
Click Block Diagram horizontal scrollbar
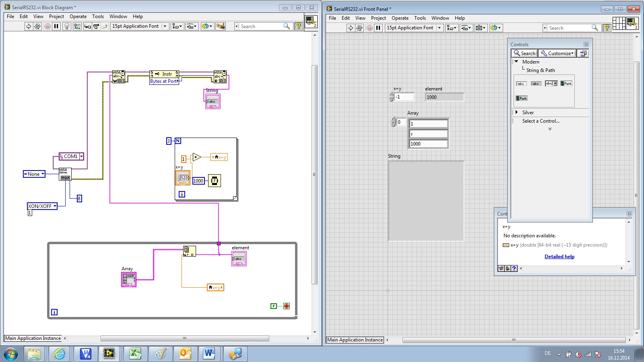tap(184, 338)
